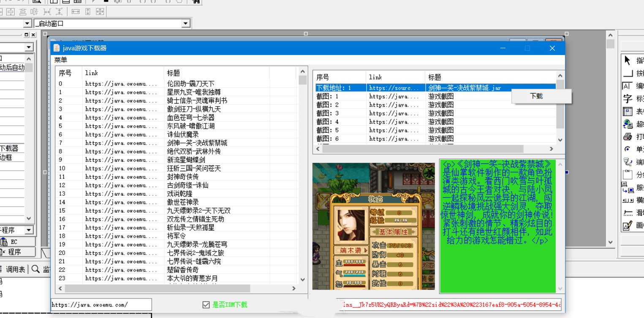Pick the radio button component icon
644x318 pixels.
tap(627, 149)
